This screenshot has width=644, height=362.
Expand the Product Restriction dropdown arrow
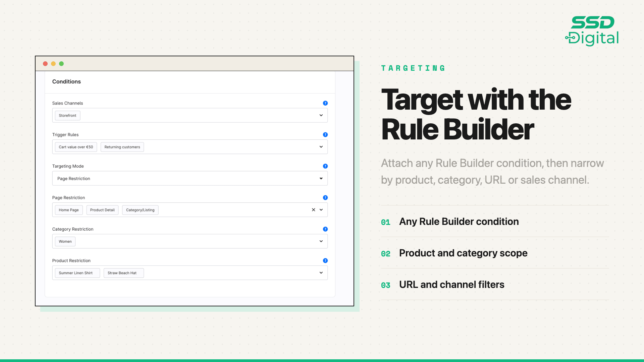321,273
